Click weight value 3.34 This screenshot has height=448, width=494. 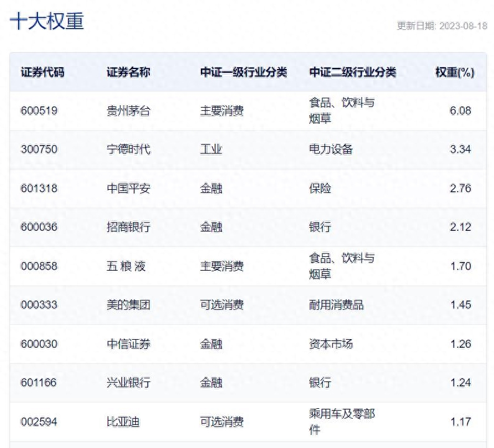click(460, 149)
